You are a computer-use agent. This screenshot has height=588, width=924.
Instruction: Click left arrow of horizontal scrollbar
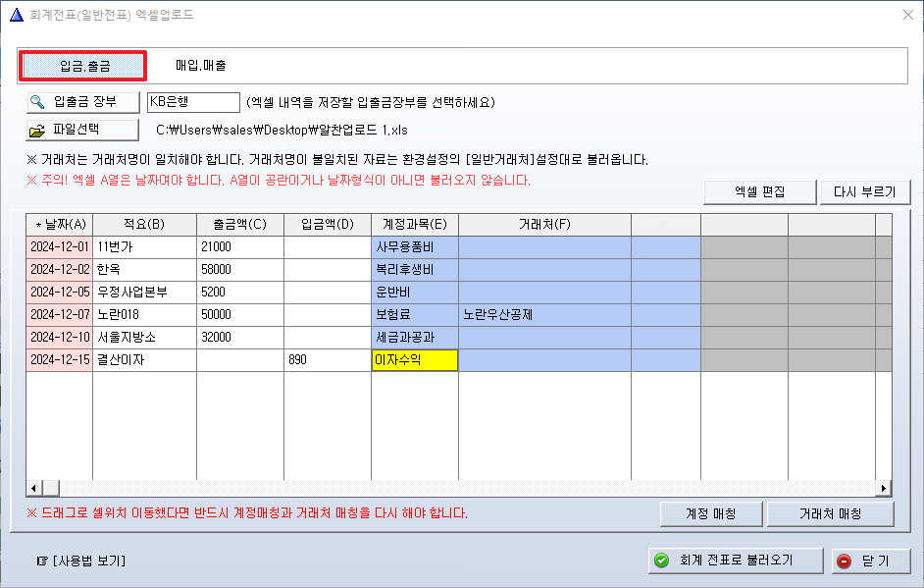pyautogui.click(x=33, y=488)
